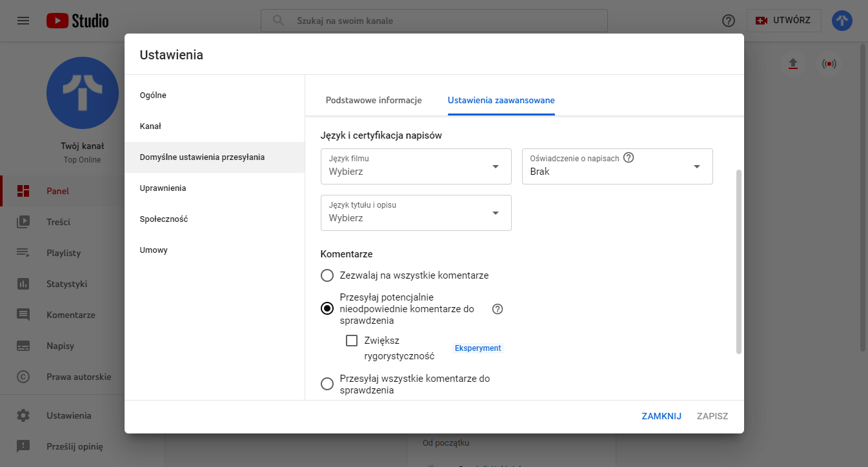Click the Język i certyfikacja napisów heading
Image resolution: width=868 pixels, height=467 pixels.
[x=381, y=135]
